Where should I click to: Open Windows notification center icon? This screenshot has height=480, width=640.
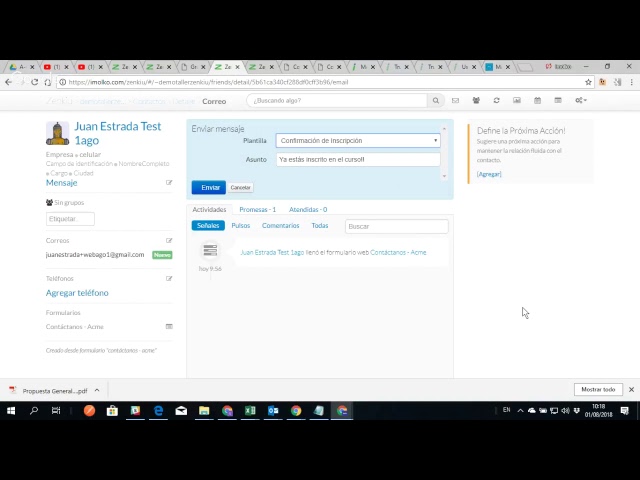(x=624, y=411)
